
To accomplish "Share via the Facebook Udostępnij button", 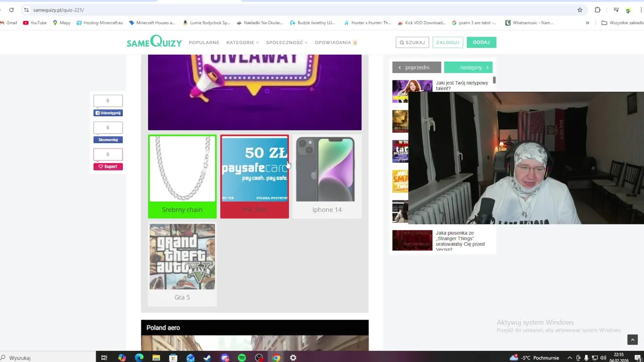I will point(108,113).
